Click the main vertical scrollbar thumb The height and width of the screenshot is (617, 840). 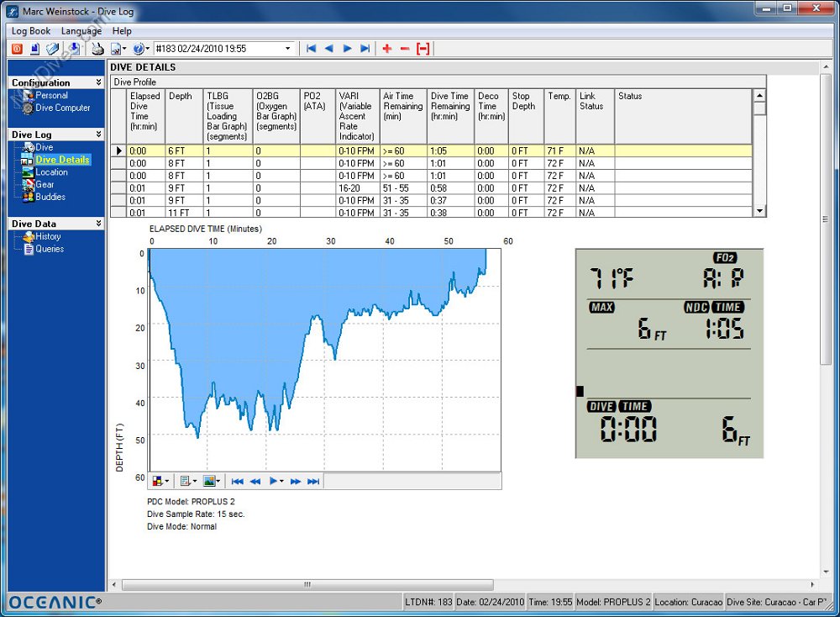pyautogui.click(x=825, y=219)
